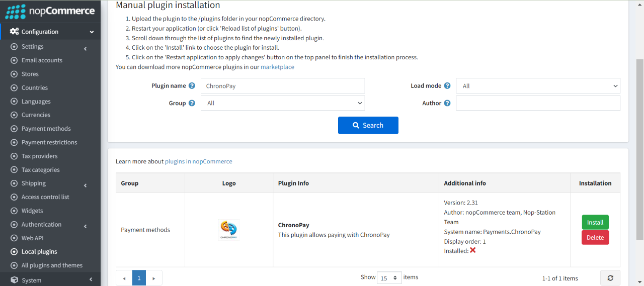Open Tax providers in sidebar
Viewport: 644px width, 286px height.
(x=40, y=156)
